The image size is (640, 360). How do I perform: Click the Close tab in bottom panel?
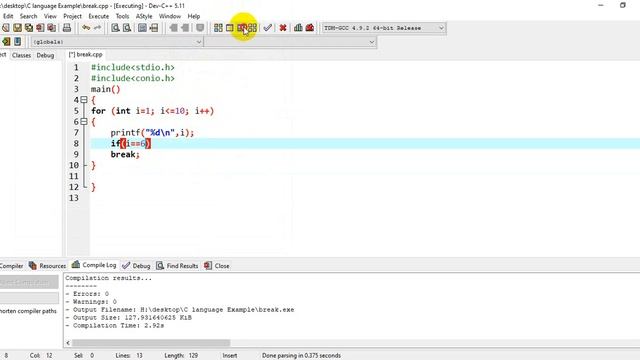click(x=217, y=266)
